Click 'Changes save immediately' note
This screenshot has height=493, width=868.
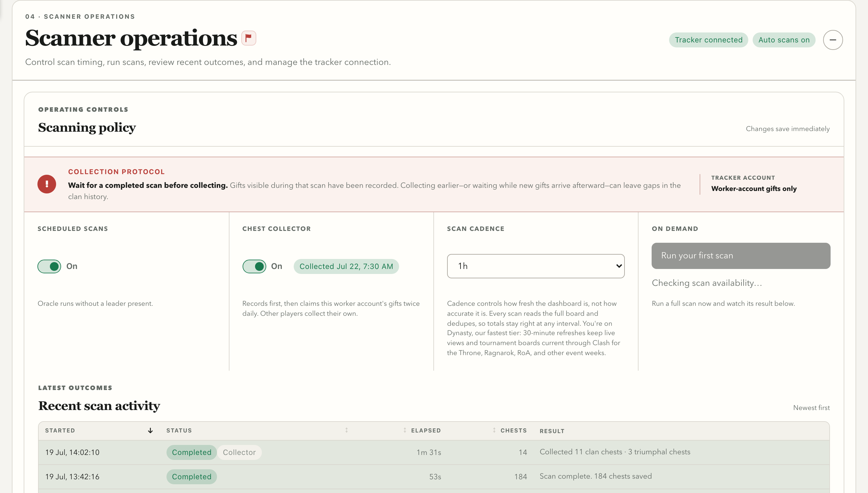click(x=788, y=129)
